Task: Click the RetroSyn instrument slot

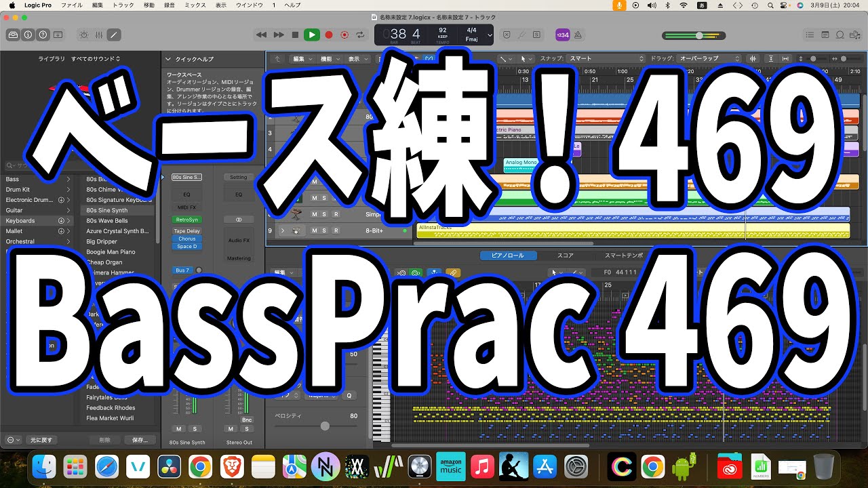Action: [x=186, y=220]
